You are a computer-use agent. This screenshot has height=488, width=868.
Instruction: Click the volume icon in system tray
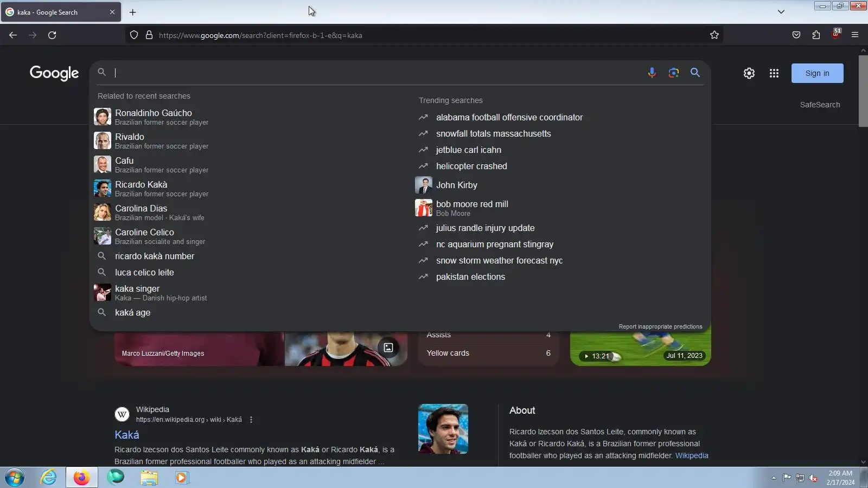pyautogui.click(x=813, y=478)
